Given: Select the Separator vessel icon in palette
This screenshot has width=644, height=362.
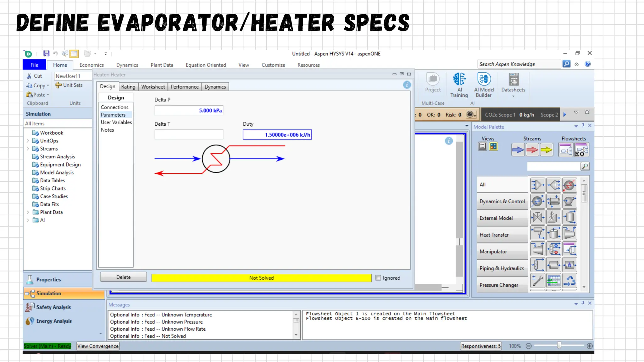Looking at the screenshot, I should (569, 217).
